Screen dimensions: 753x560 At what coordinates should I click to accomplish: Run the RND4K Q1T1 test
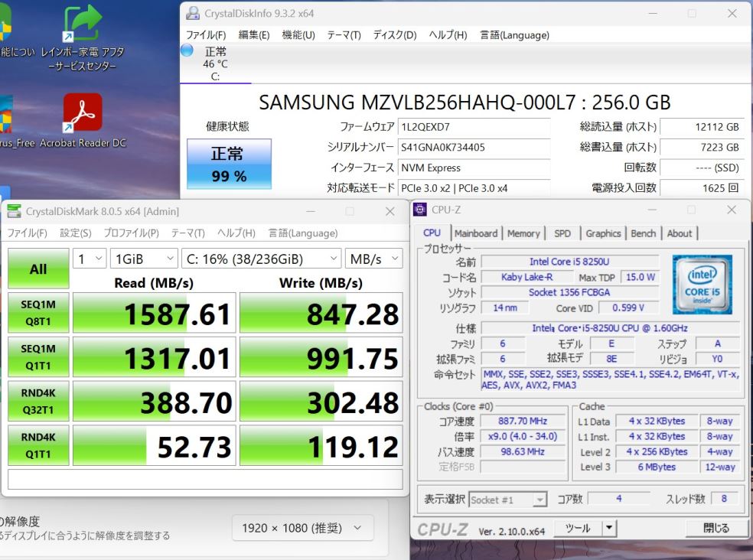tap(38, 445)
